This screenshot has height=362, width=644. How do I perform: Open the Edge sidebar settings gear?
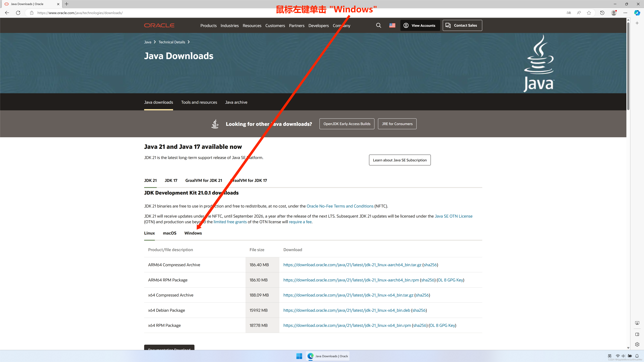tap(637, 344)
